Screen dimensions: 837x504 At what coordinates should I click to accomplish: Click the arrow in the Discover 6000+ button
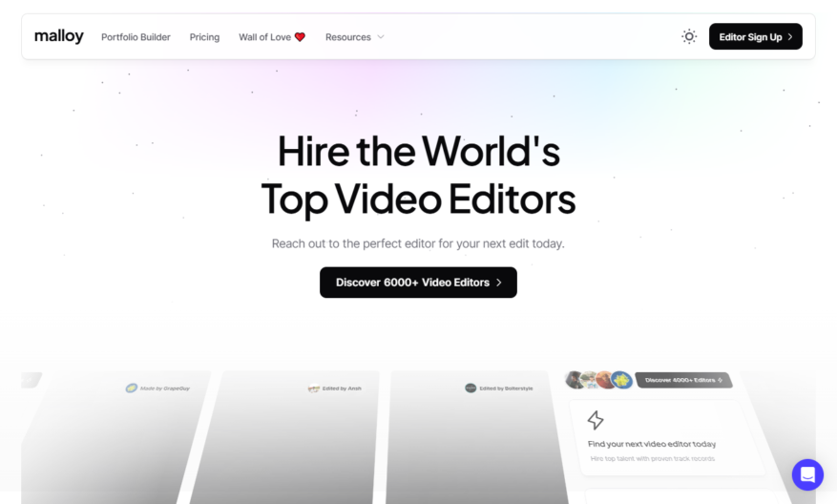click(499, 283)
